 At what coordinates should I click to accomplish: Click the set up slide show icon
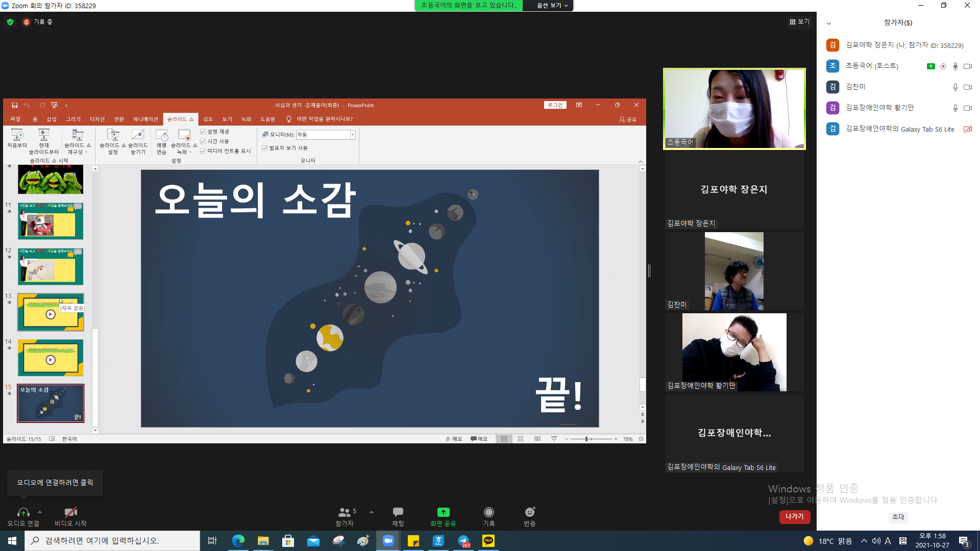coord(113,135)
